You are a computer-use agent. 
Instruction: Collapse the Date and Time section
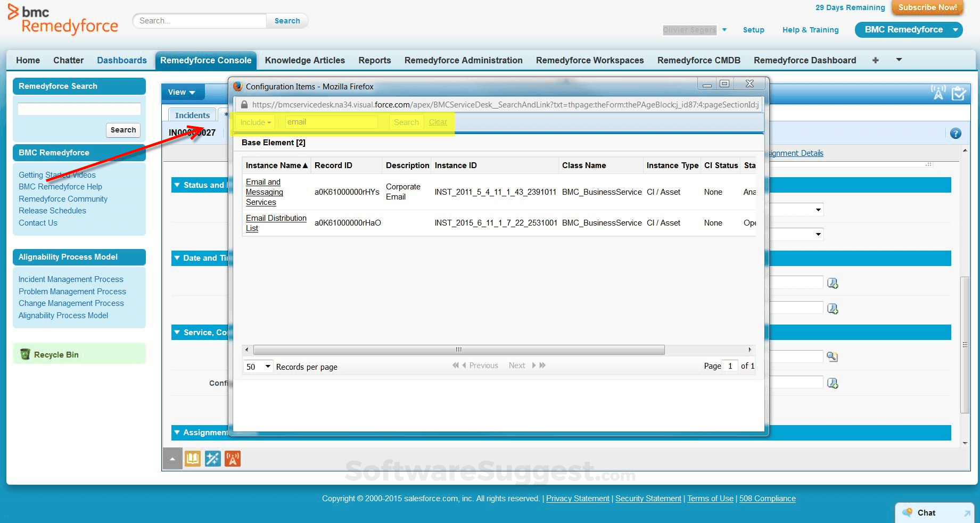point(177,258)
